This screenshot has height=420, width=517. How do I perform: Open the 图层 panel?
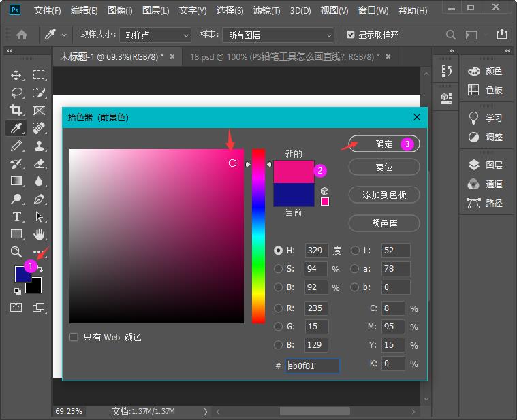tap(486, 165)
